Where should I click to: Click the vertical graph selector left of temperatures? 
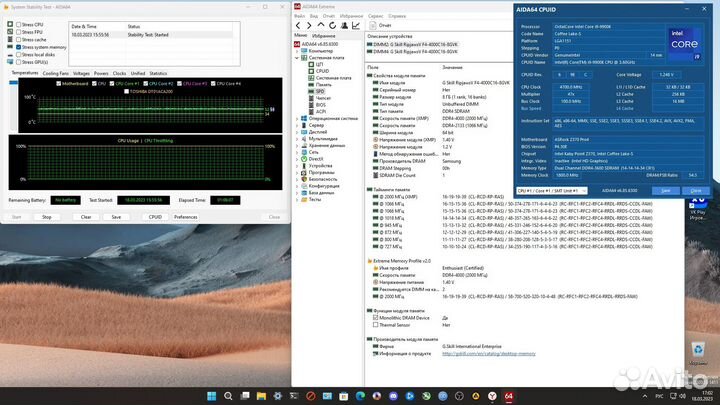(x=13, y=83)
